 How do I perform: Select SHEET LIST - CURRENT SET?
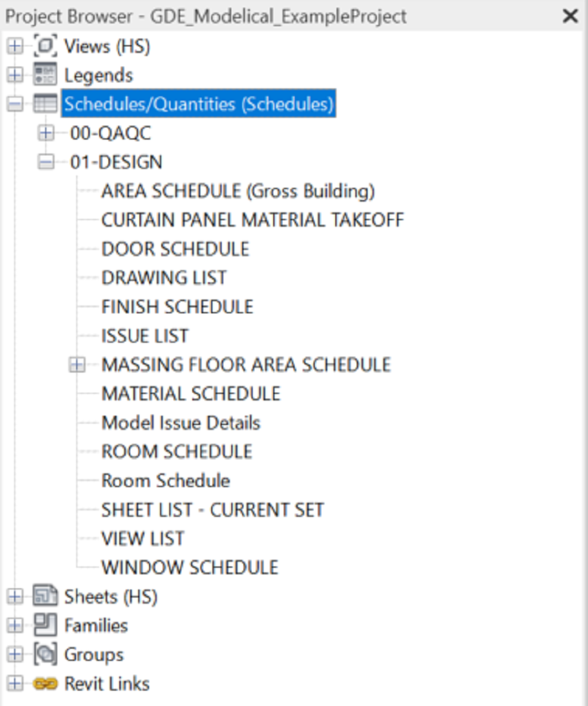(x=212, y=510)
